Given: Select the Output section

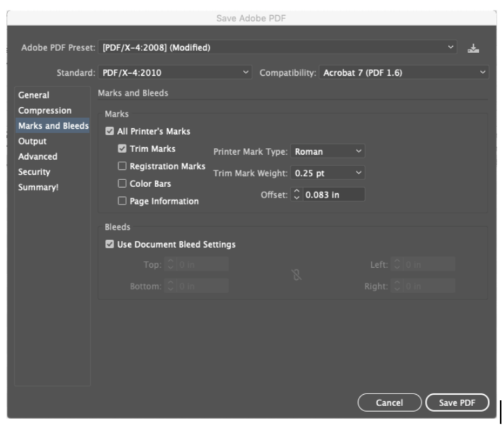Looking at the screenshot, I should [32, 141].
